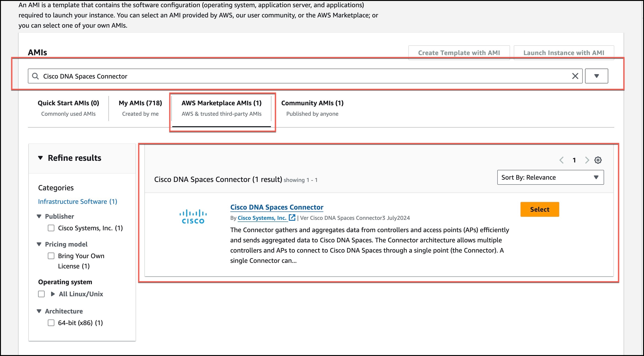Open the Sort By Relevance dropdown
Screen dimensions: 644x356
tap(550, 177)
